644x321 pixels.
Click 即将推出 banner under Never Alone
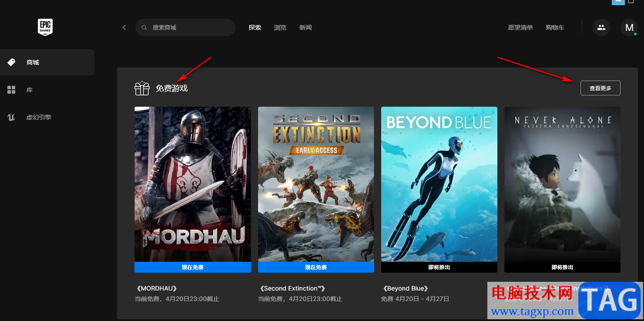click(562, 267)
